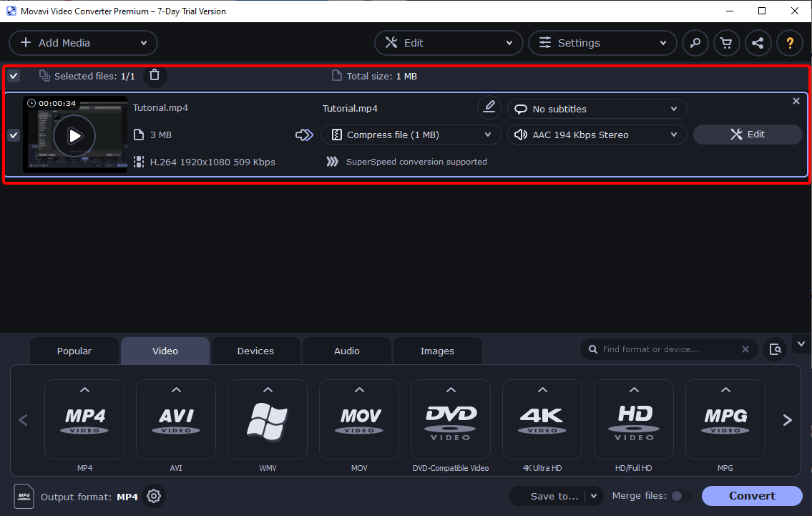Image resolution: width=812 pixels, height=516 pixels.
Task: Switch to the Audio tab
Action: (x=347, y=351)
